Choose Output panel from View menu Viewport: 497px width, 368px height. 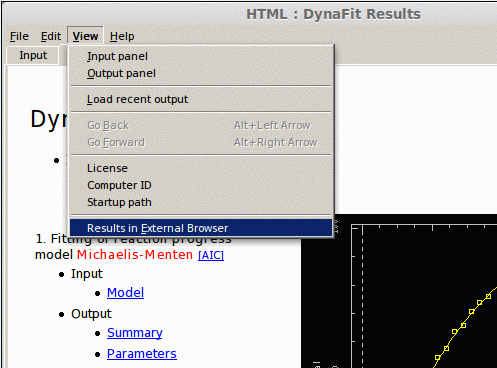tap(201, 73)
